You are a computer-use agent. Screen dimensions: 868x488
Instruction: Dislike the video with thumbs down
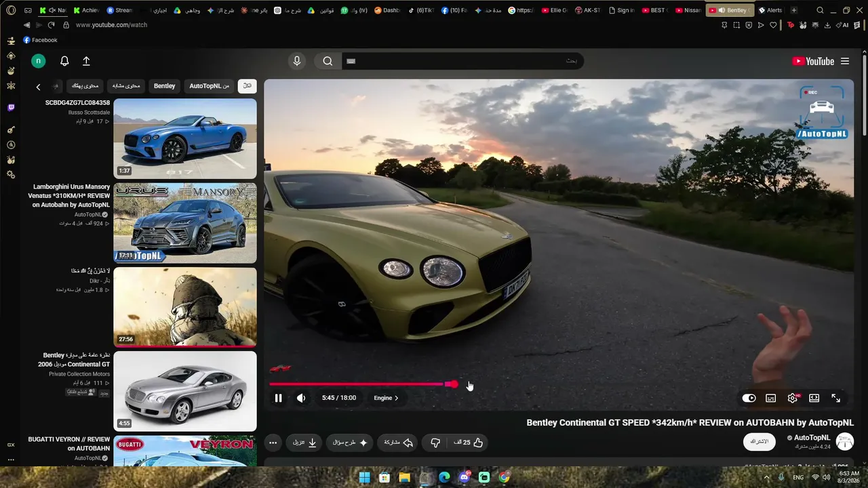click(435, 443)
